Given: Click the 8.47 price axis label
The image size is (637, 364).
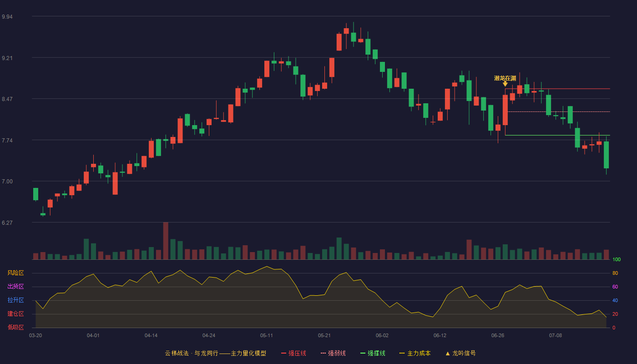Looking at the screenshot, I should coord(7,99).
